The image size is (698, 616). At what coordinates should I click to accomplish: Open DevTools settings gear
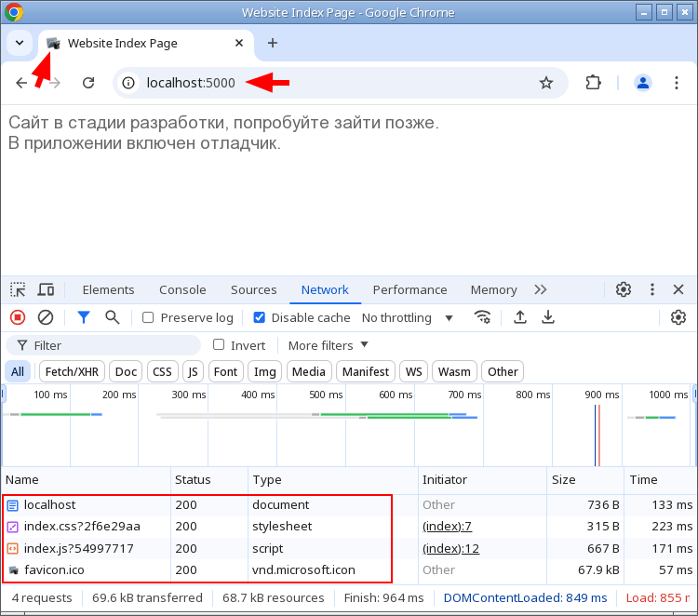point(624,289)
